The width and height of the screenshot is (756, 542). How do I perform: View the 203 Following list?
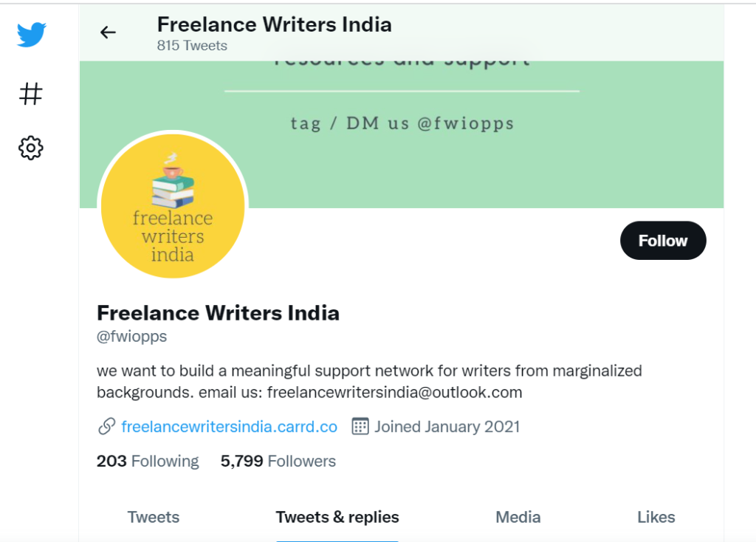click(x=148, y=462)
